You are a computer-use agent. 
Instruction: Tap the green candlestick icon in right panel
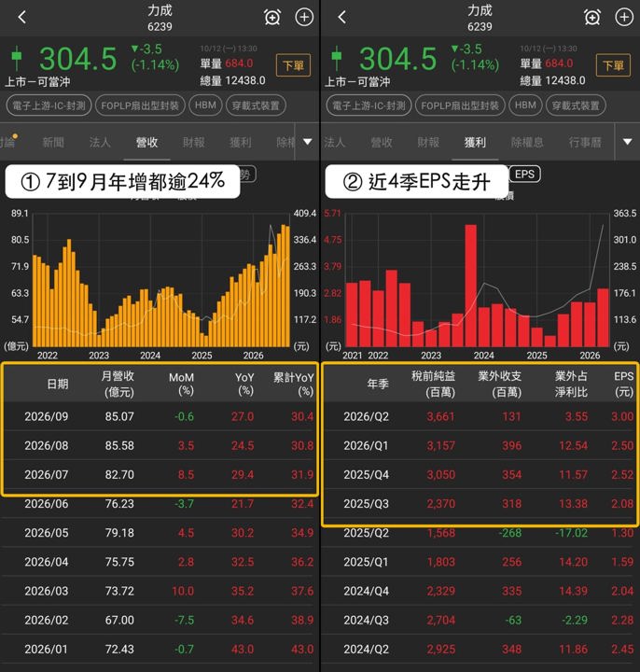point(337,58)
